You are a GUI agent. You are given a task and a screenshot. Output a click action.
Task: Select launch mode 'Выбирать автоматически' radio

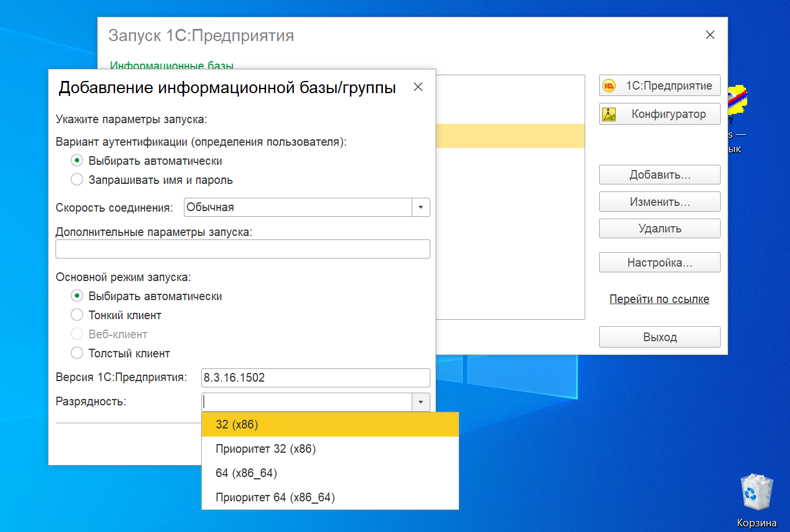coord(77,296)
